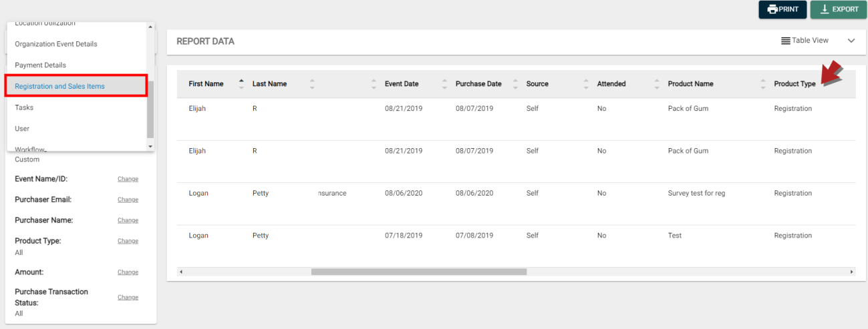Click the report list scroll-down arrow
The image size is (868, 329).
pyautogui.click(x=150, y=146)
